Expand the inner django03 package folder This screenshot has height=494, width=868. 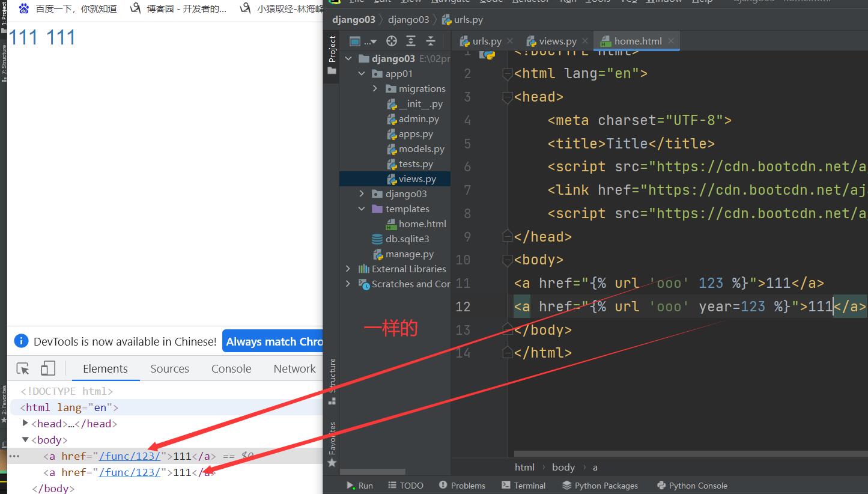coord(362,194)
